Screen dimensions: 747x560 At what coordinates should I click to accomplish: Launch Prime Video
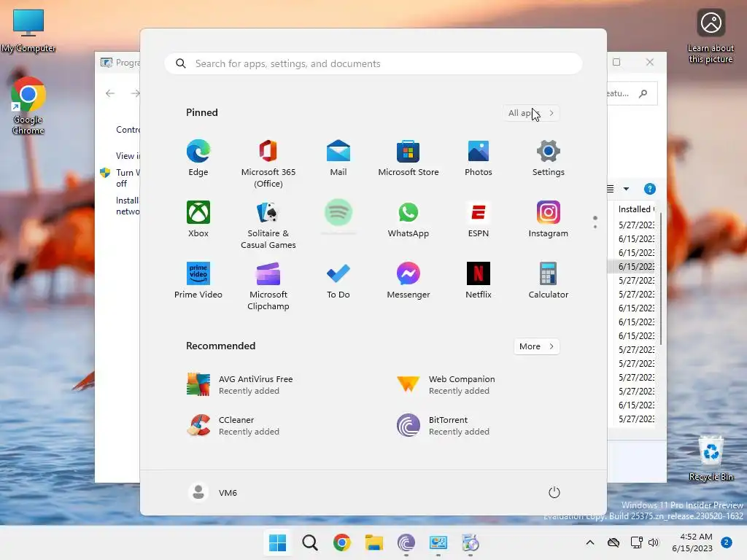point(198,281)
